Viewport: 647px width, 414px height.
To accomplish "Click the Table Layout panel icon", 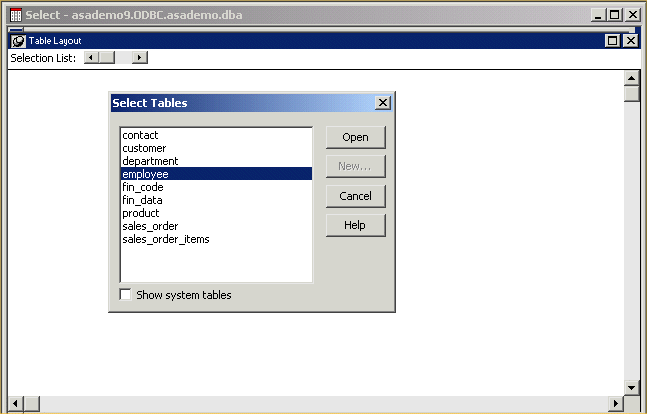I will tap(18, 41).
